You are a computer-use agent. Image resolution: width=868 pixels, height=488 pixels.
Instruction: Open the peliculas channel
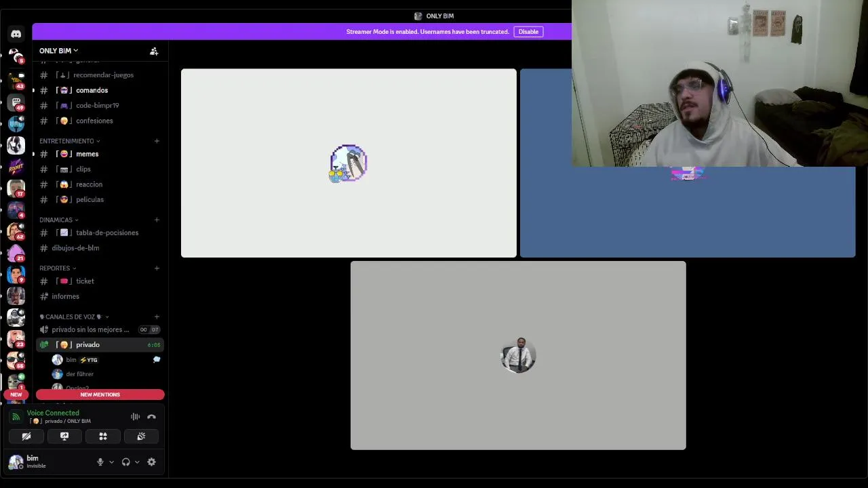99,200
